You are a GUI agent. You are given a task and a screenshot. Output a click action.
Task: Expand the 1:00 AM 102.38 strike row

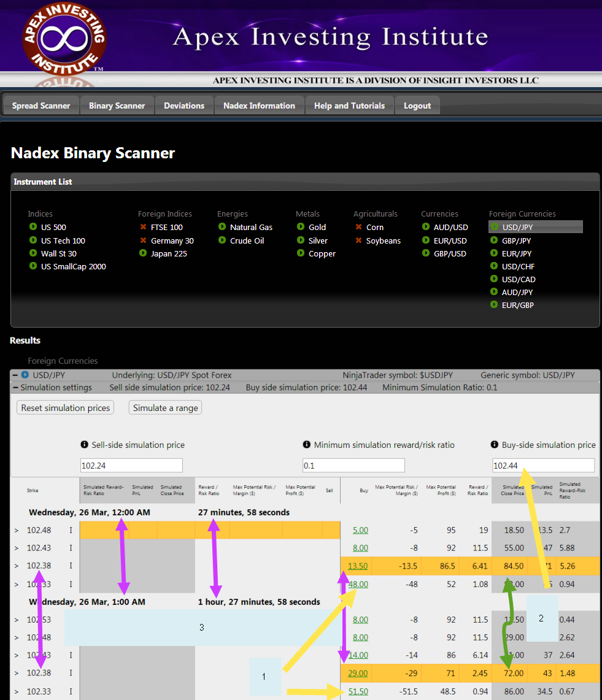tap(17, 673)
